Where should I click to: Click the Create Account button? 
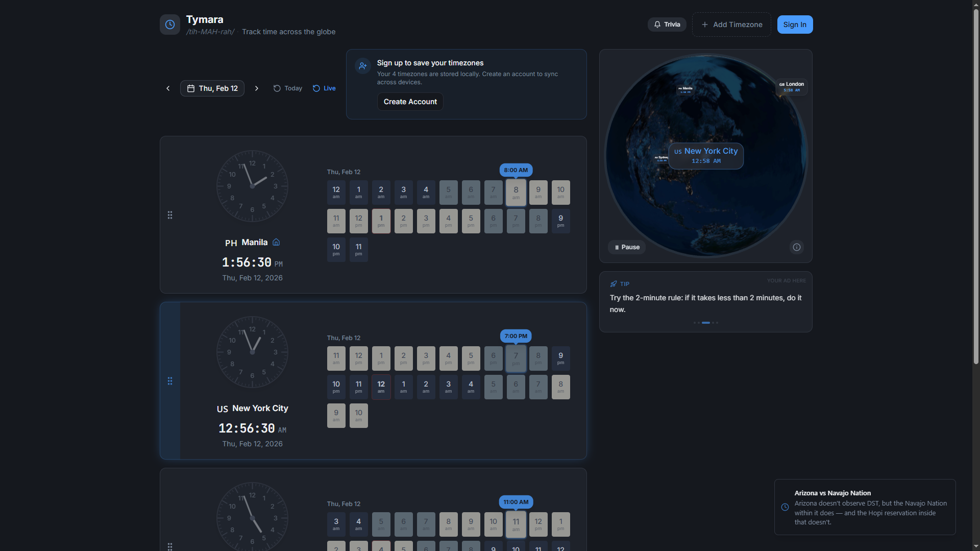tap(410, 101)
